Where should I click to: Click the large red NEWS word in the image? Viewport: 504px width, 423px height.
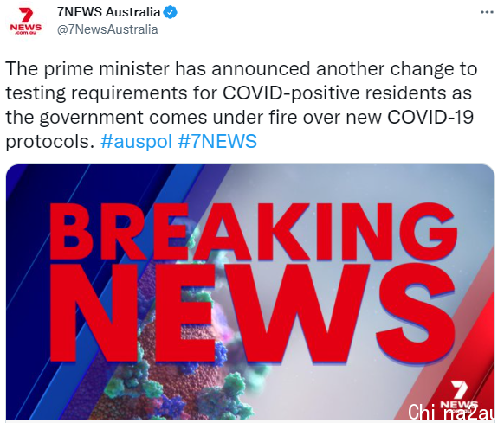point(252,313)
